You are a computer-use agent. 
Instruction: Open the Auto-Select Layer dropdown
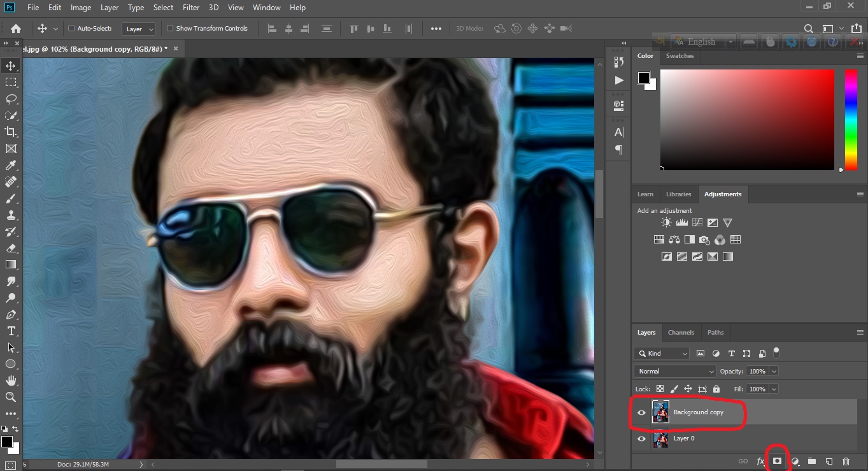pyautogui.click(x=138, y=29)
